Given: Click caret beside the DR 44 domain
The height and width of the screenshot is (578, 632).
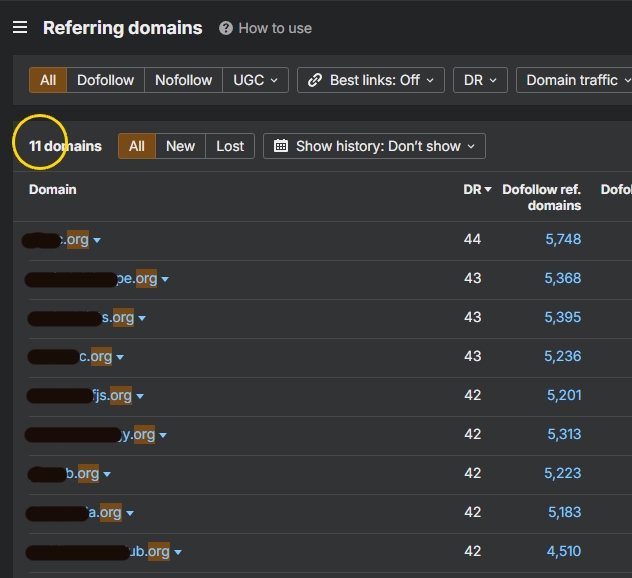Looking at the screenshot, I should pyautogui.click(x=97, y=240).
